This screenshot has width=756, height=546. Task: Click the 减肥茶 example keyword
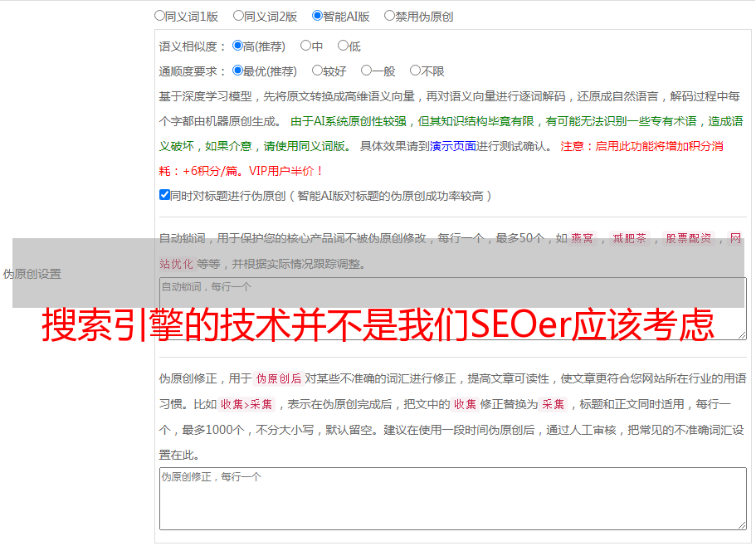pyautogui.click(x=629, y=238)
